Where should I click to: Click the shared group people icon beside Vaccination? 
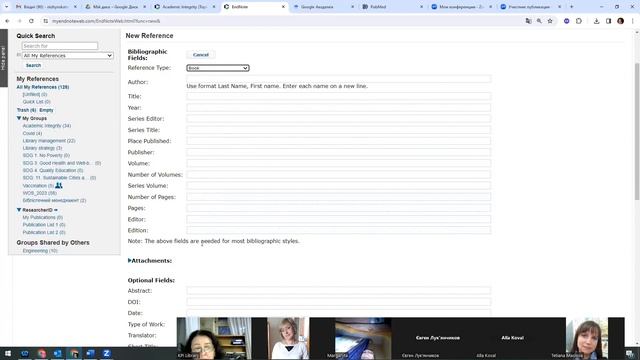click(59, 185)
